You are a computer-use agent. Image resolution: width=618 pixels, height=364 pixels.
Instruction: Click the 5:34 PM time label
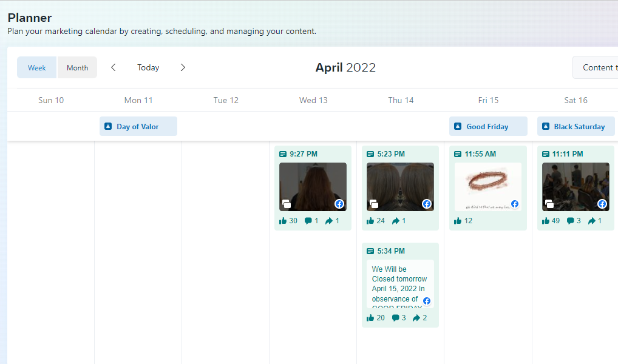click(391, 251)
